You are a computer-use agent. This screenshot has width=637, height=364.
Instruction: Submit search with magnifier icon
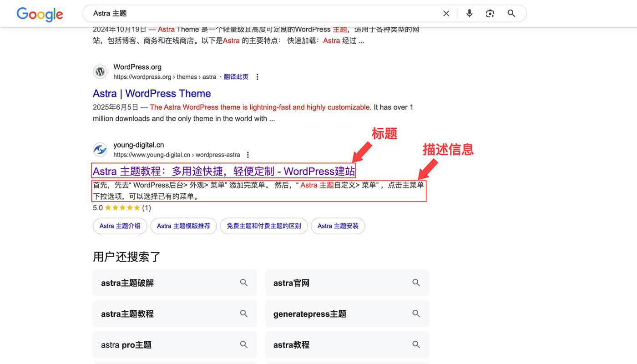(511, 14)
